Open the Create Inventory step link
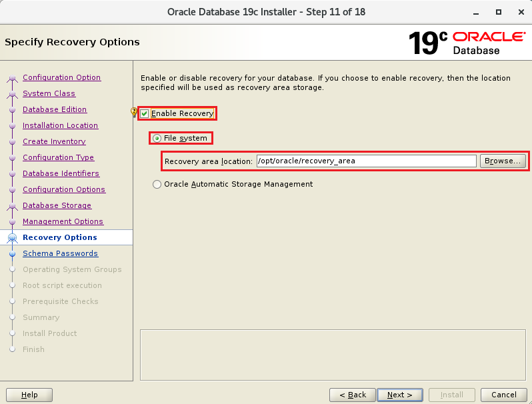 tap(54, 141)
